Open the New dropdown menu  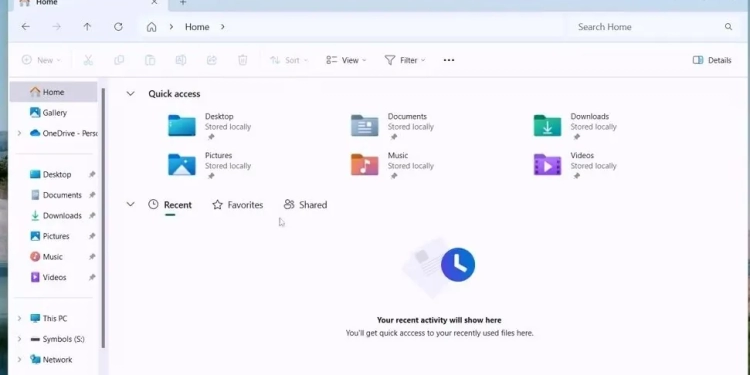(42, 60)
